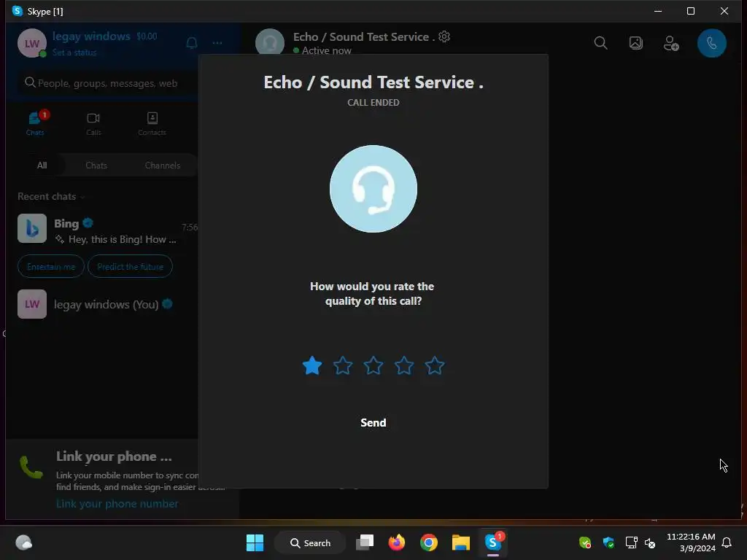This screenshot has height=560, width=747.
Task: Open the chat gallery icon
Action: 636,43
